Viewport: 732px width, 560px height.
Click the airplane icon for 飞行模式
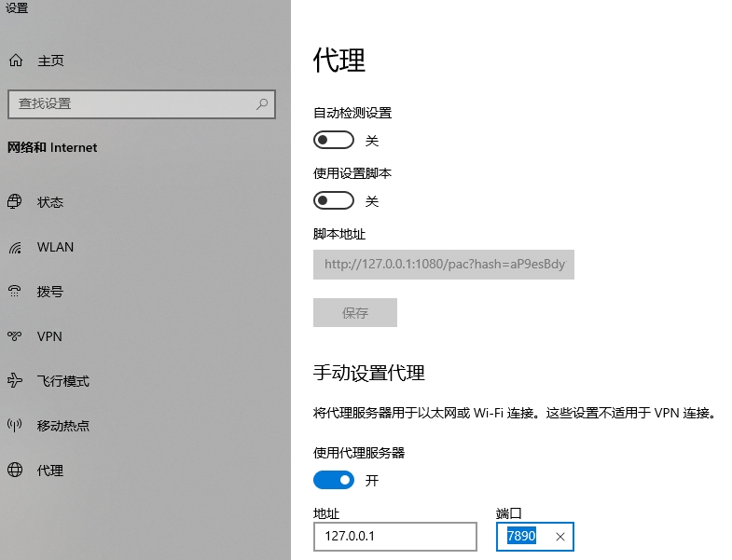coord(15,381)
